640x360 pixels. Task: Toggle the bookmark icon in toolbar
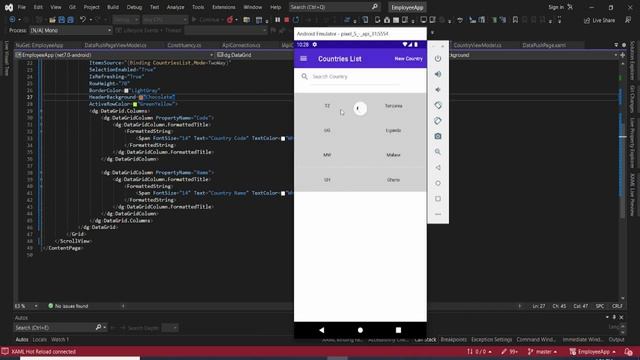click(x=516, y=20)
